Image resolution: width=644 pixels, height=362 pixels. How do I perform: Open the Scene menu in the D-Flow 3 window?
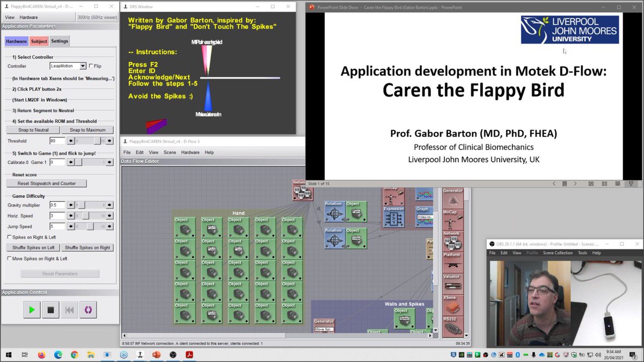170,152
